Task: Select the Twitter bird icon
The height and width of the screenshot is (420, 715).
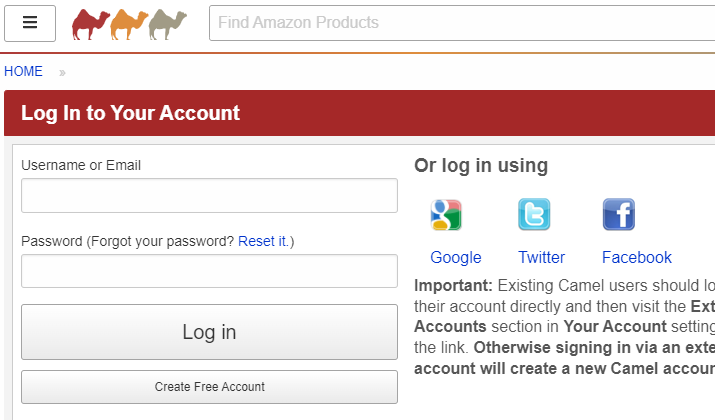Action: pos(534,214)
